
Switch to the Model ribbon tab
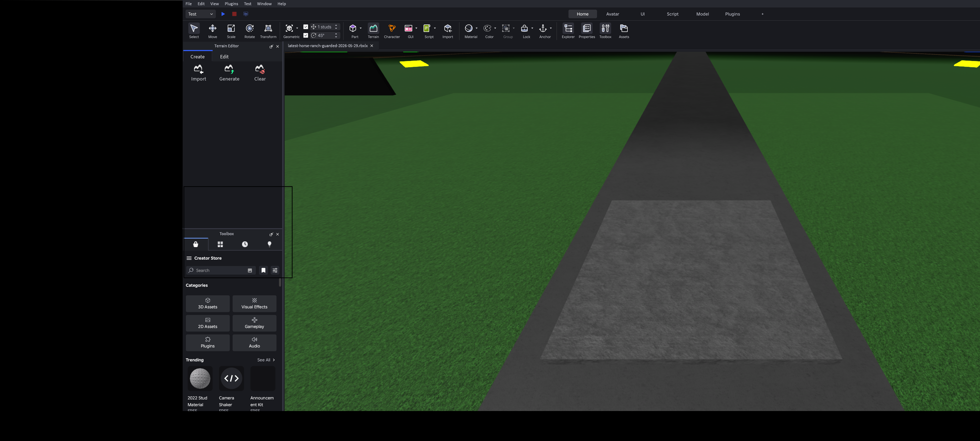pyautogui.click(x=702, y=14)
